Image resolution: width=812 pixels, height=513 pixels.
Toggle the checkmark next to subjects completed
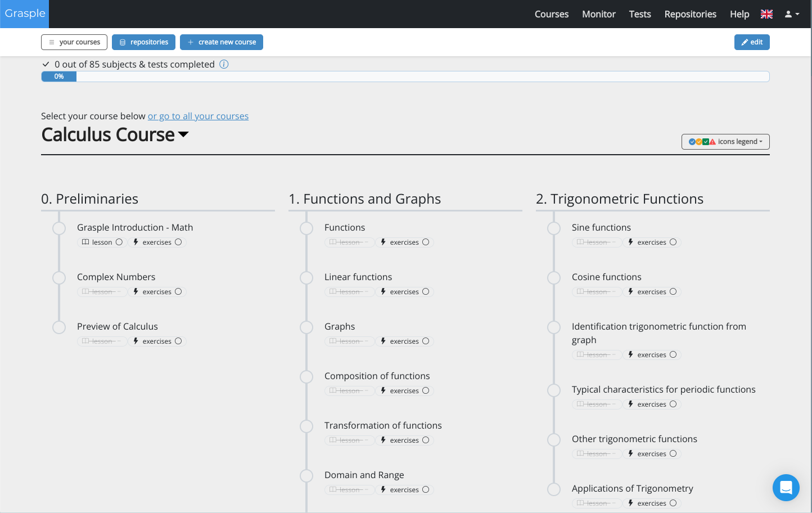click(x=46, y=64)
